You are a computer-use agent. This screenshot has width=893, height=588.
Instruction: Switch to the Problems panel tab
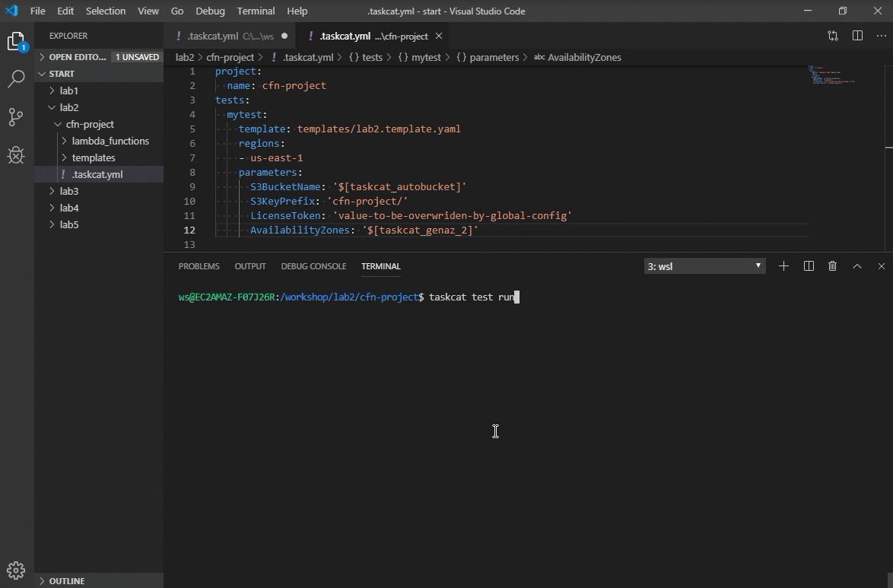[199, 266]
